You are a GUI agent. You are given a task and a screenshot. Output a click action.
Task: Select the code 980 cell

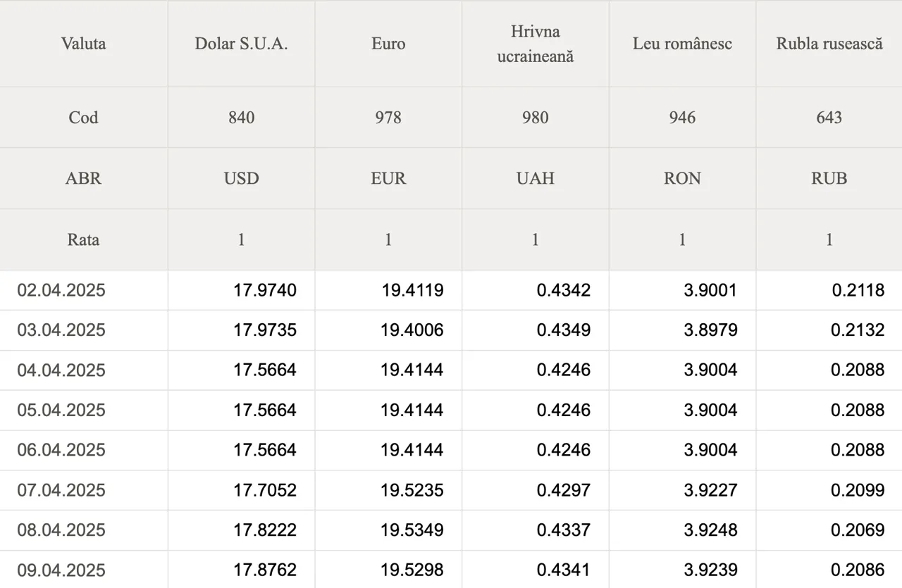(x=536, y=118)
